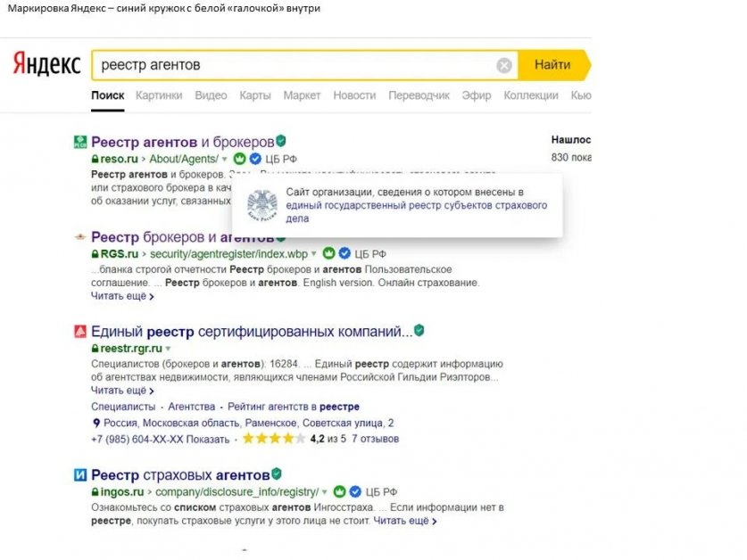Open the Видео tab
Screen dimensions: 747x560
211,95
